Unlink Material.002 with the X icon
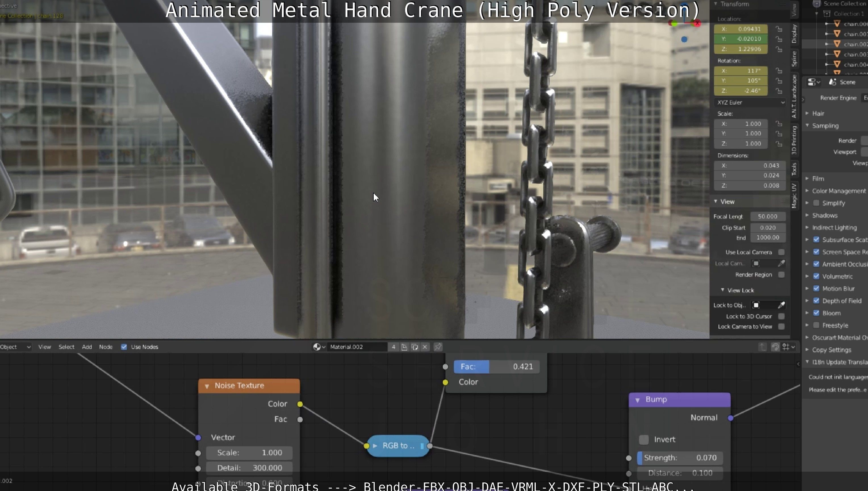868x491 pixels. click(x=425, y=347)
